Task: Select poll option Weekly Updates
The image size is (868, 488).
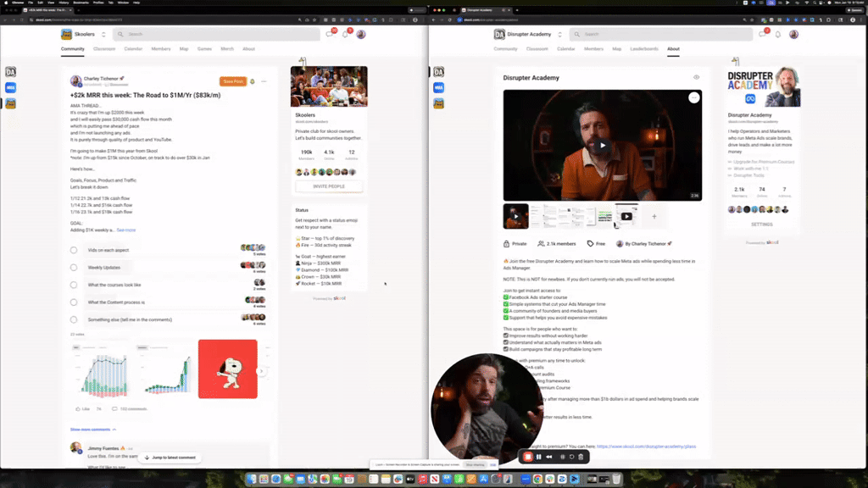Action: pos(74,267)
